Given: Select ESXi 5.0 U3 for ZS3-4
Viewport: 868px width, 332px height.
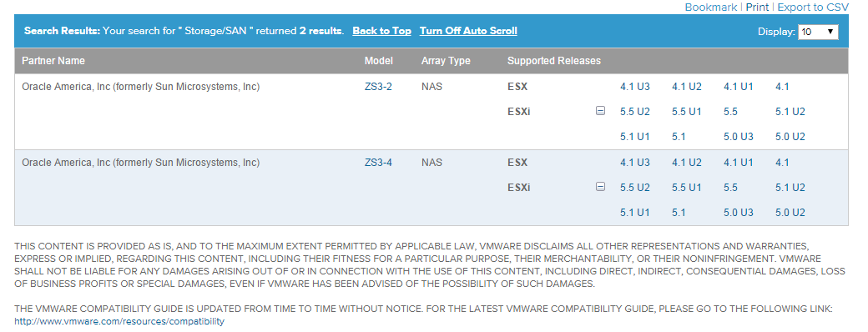Looking at the screenshot, I should click(739, 213).
